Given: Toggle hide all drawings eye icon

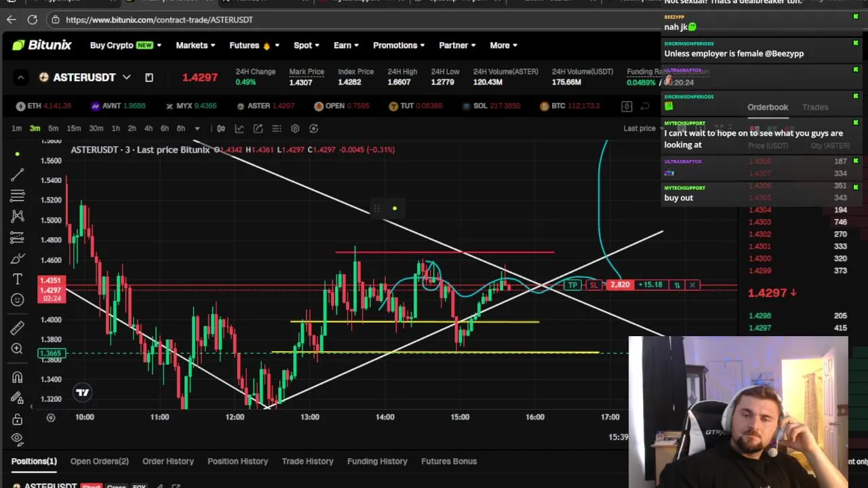Looking at the screenshot, I should point(18,439).
